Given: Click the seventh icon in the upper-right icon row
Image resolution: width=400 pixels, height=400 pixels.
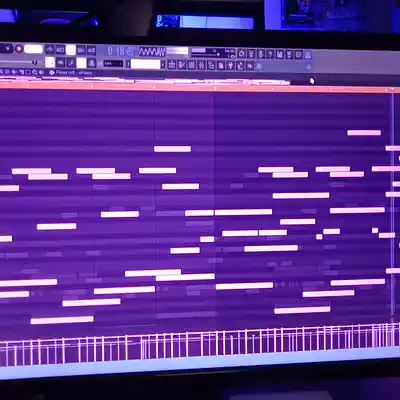Looking at the screenshot, I should 298,54.
